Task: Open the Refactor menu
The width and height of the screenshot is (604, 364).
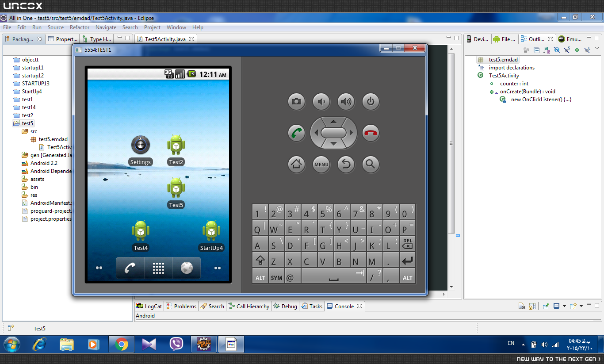Action: click(x=80, y=27)
